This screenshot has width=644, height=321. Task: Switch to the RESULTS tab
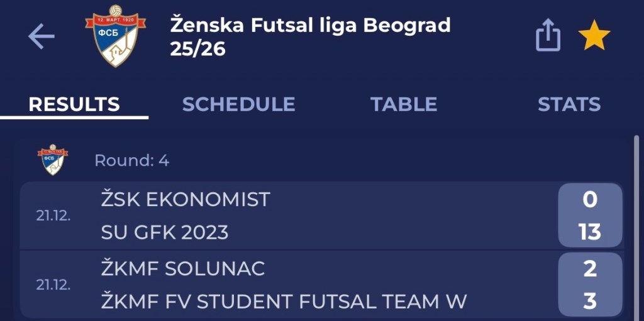click(74, 104)
